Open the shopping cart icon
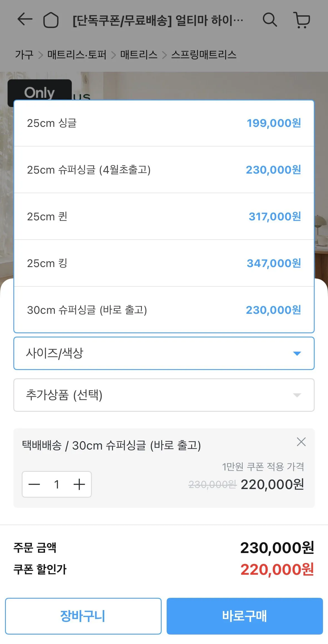 (x=302, y=20)
